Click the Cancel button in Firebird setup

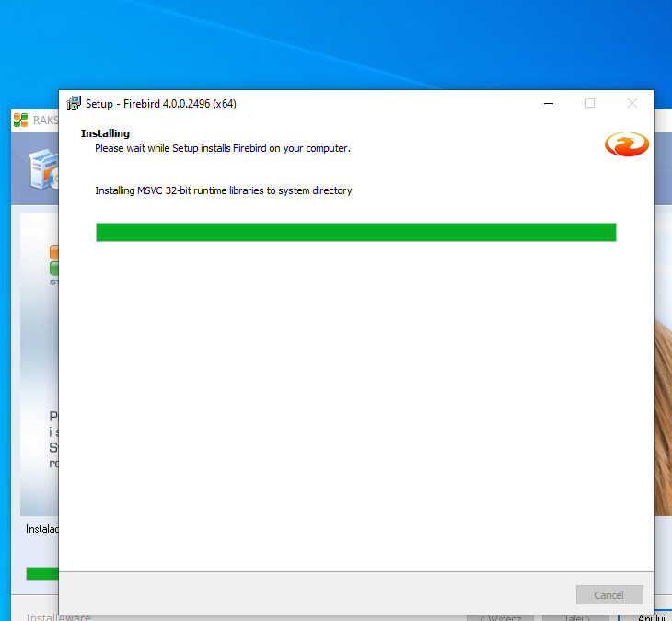609,594
